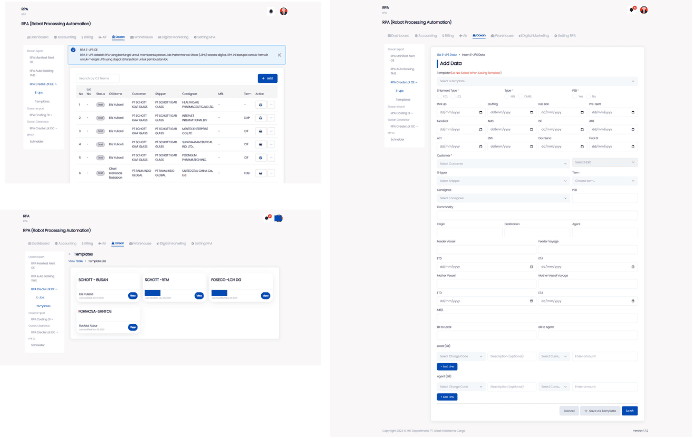Switch to Digital Marketing tab in Add Data screen
Image resolution: width=693 pixels, height=438 pixels.
[x=534, y=36]
